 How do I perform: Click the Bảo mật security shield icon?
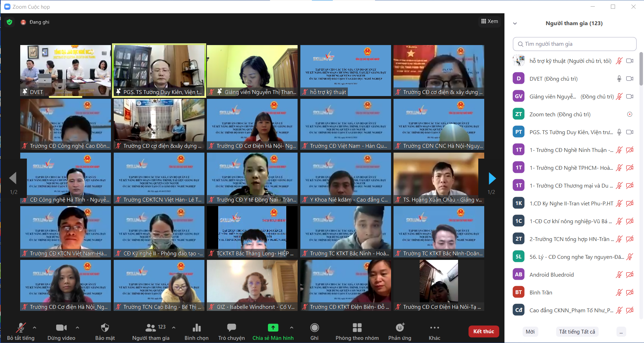105,328
